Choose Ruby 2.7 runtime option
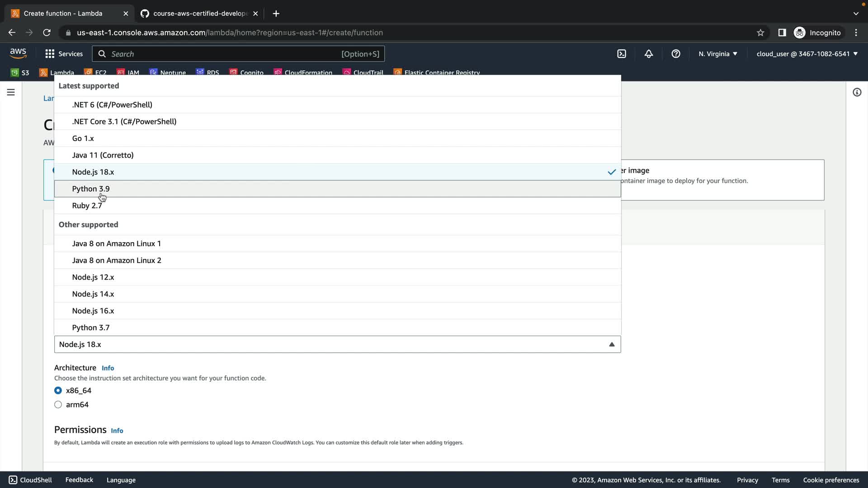The height and width of the screenshot is (488, 868). click(87, 206)
